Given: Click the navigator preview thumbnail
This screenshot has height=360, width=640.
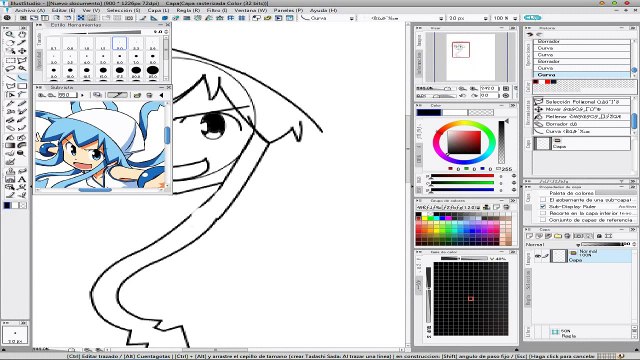Looking at the screenshot, I should [471, 57].
